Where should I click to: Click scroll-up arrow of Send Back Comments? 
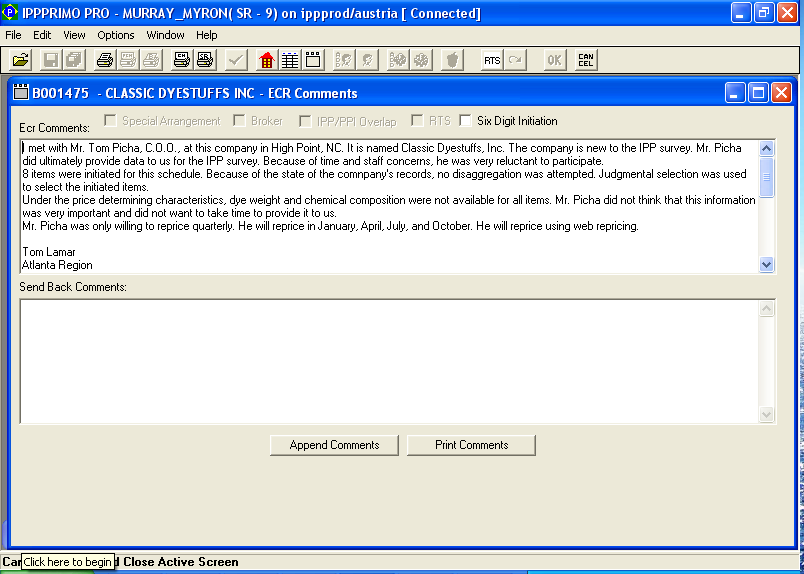(767, 308)
